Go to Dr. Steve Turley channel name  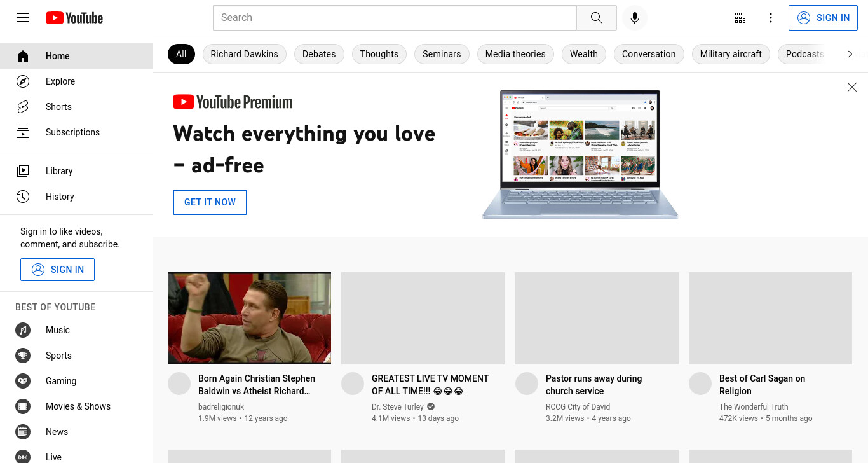click(398, 407)
